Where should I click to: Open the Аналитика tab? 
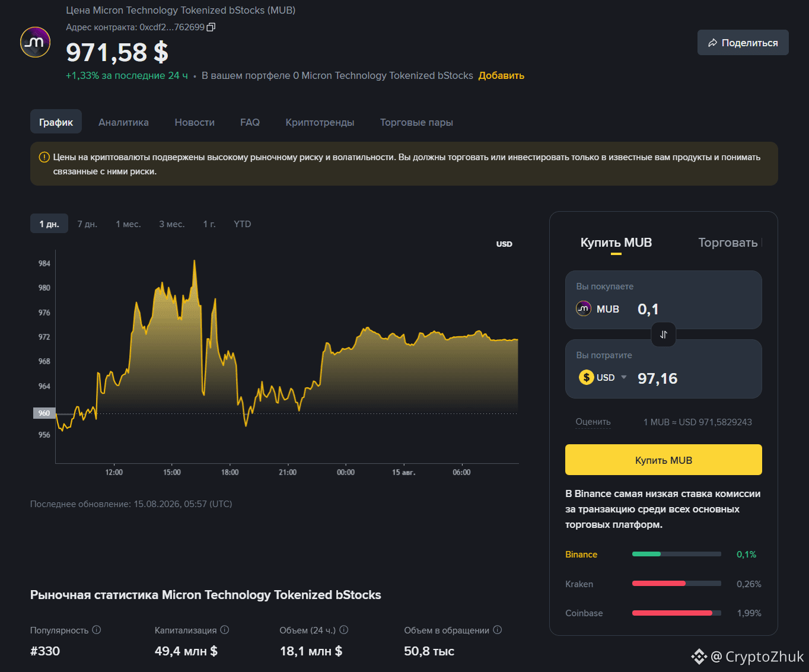pos(123,122)
